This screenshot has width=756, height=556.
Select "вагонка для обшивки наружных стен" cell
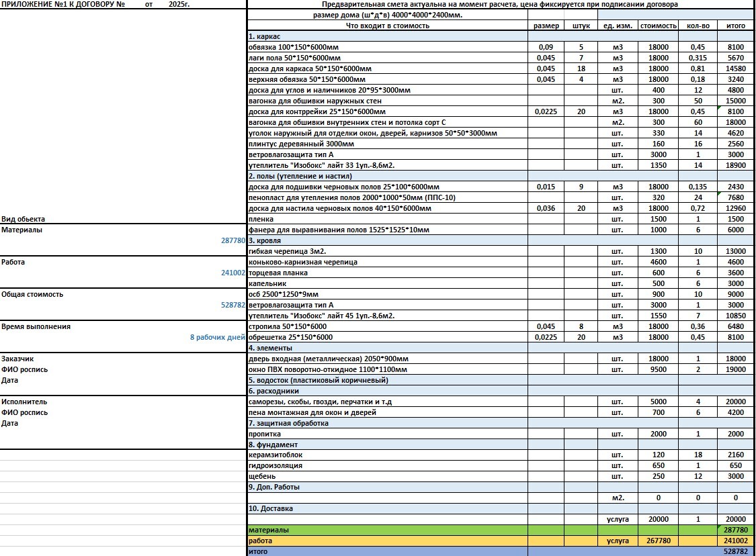point(388,101)
